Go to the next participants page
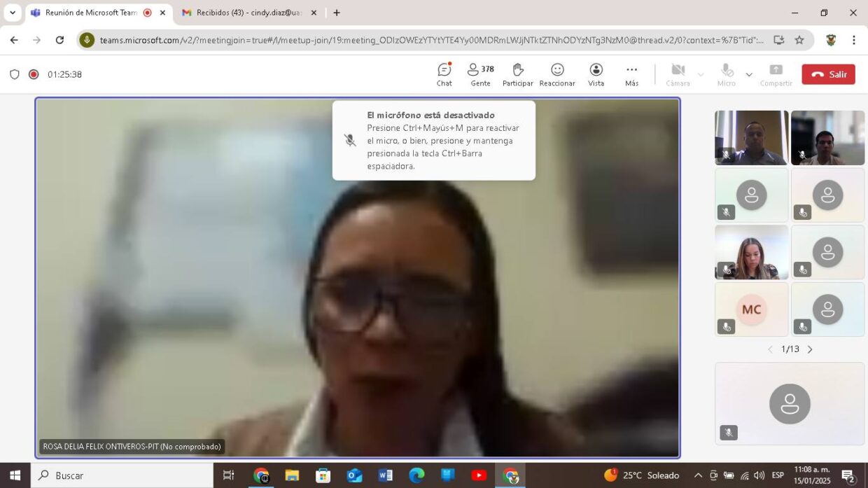 (810, 349)
